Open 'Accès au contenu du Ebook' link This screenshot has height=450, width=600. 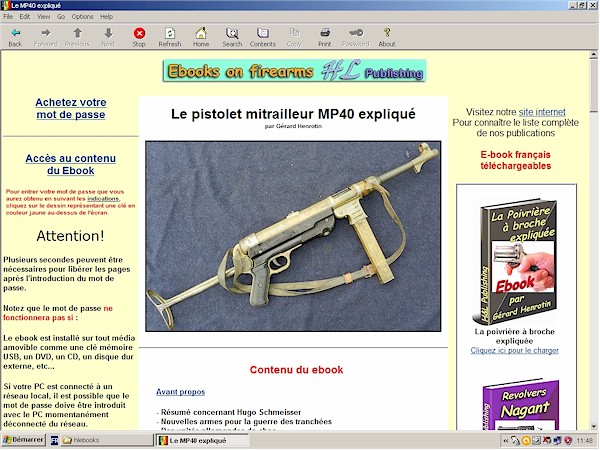click(71, 164)
